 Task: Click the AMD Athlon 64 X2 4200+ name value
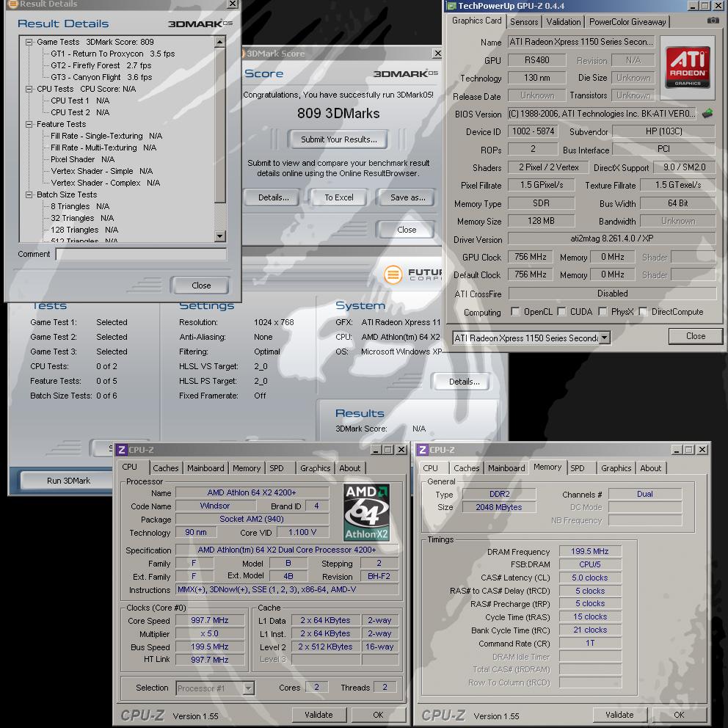coord(252,492)
